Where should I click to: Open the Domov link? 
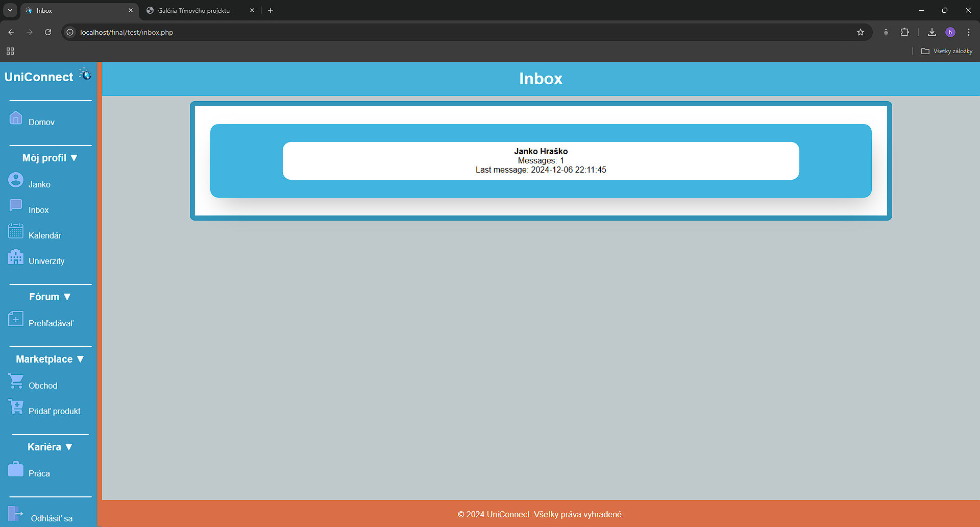[41, 122]
